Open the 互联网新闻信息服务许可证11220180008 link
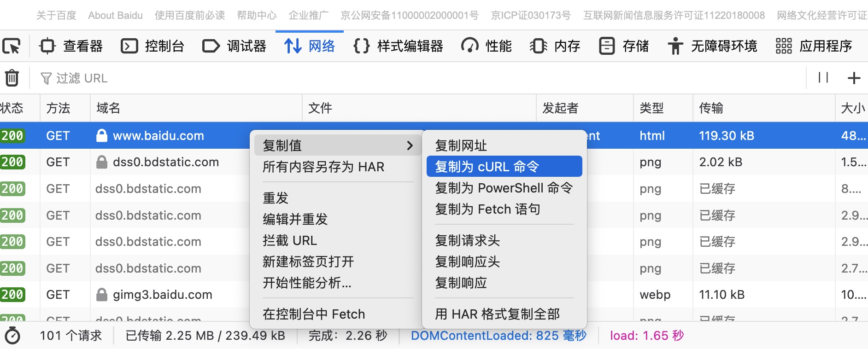Screen dimensions: 868x349 674,16
